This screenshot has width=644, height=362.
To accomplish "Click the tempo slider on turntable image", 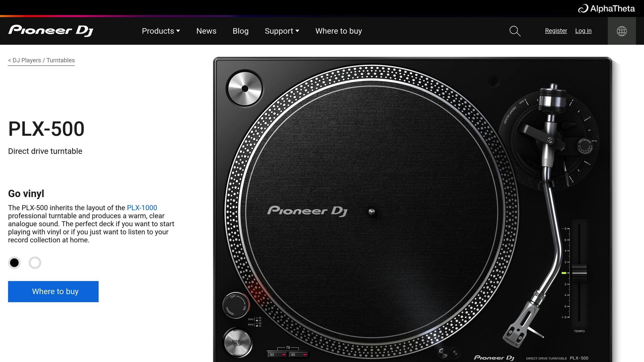I will [579, 273].
